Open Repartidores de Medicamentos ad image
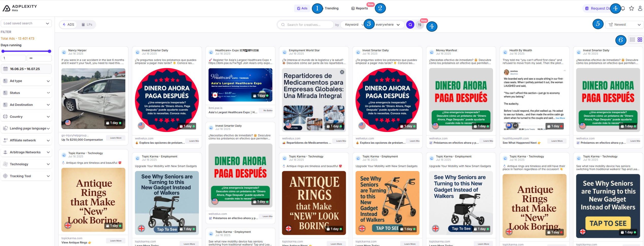Image resolution: width=644 pixels, height=246 pixels. pos(314,100)
